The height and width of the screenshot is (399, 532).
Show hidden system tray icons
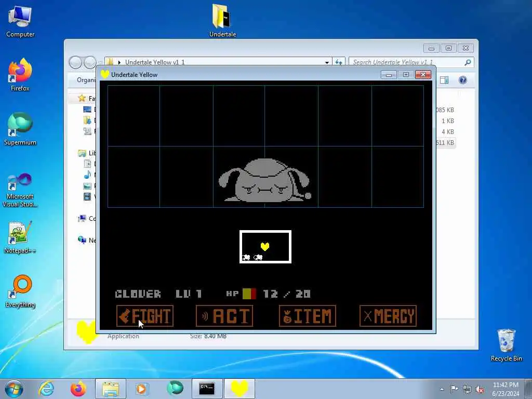(442, 389)
